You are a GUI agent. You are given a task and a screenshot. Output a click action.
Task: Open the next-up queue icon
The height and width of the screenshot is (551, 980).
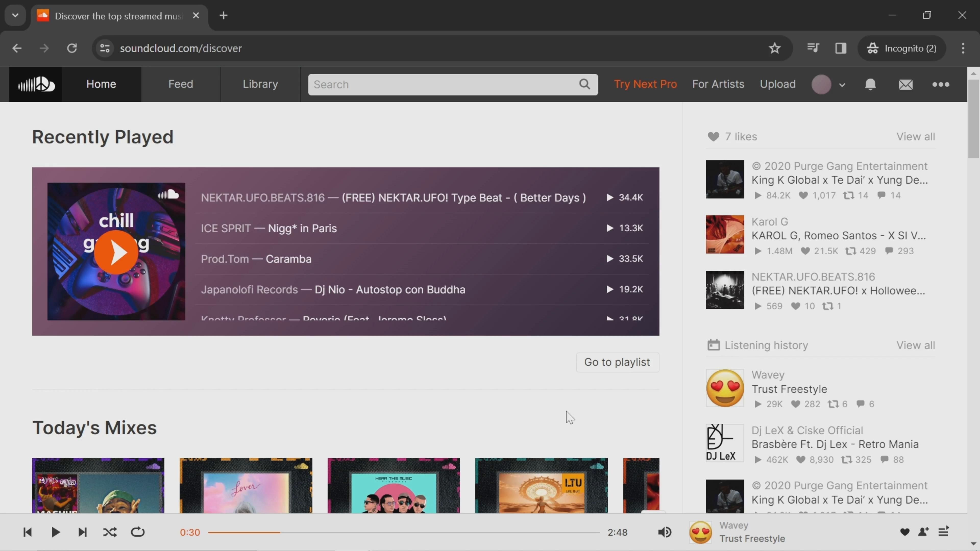pyautogui.click(x=944, y=532)
